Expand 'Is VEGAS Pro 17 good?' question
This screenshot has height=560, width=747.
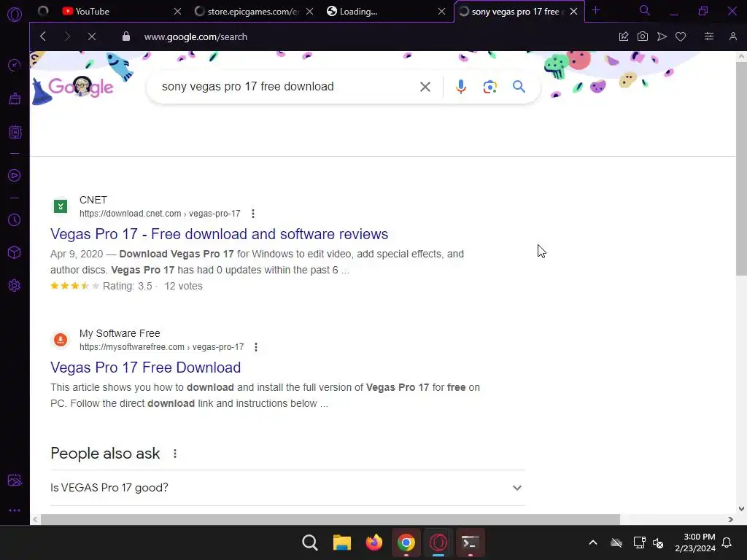[x=287, y=488]
